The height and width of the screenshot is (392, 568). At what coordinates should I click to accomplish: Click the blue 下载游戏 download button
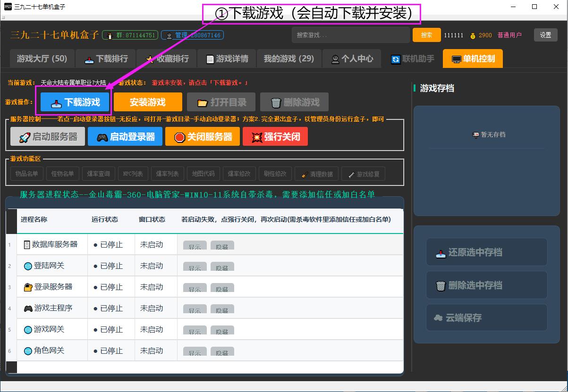[75, 102]
